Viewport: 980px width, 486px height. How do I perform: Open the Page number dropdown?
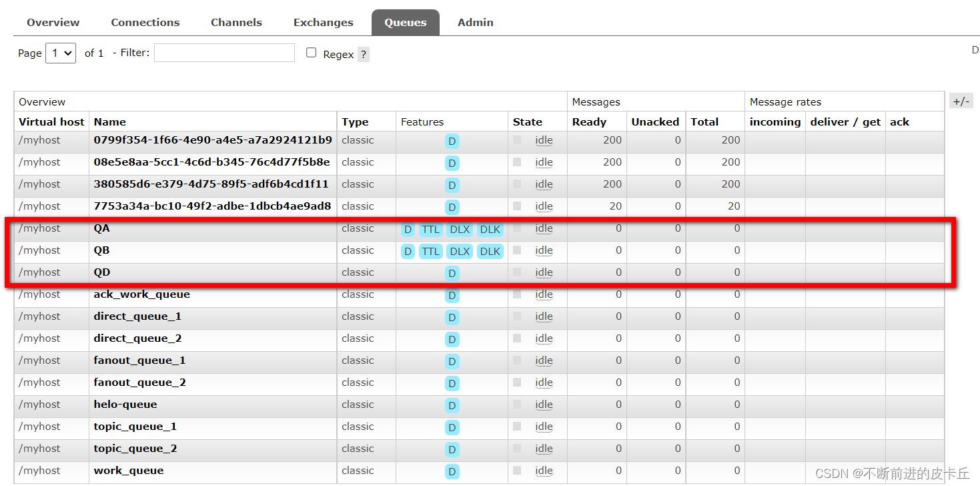(x=61, y=53)
